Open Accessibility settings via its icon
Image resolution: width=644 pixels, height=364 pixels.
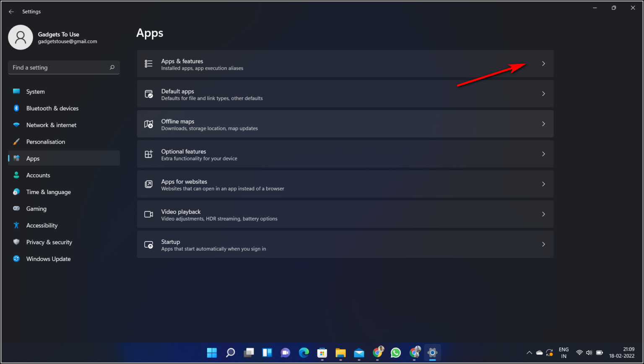pos(16,225)
